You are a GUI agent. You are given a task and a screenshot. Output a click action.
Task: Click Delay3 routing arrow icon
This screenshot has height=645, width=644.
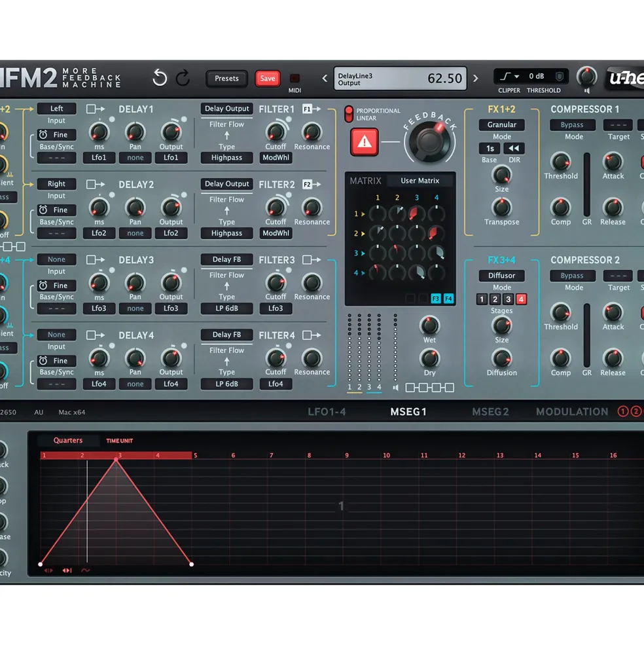click(96, 259)
